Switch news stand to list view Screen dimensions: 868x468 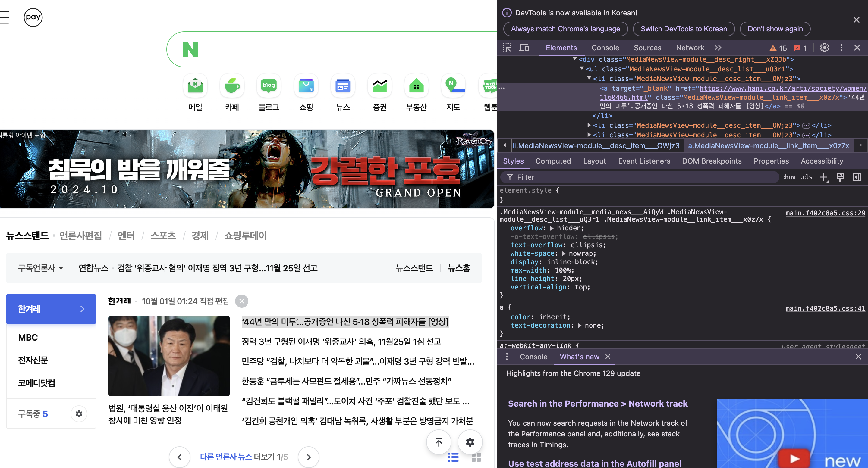click(x=453, y=457)
